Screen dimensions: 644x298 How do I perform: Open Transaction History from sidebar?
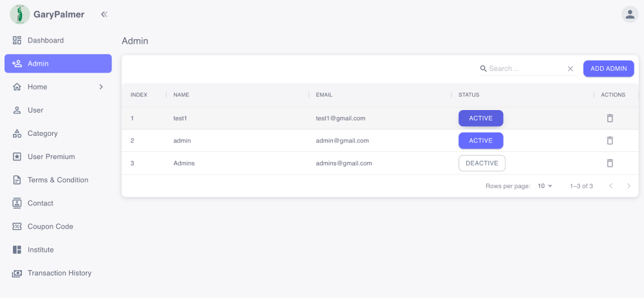click(x=59, y=273)
